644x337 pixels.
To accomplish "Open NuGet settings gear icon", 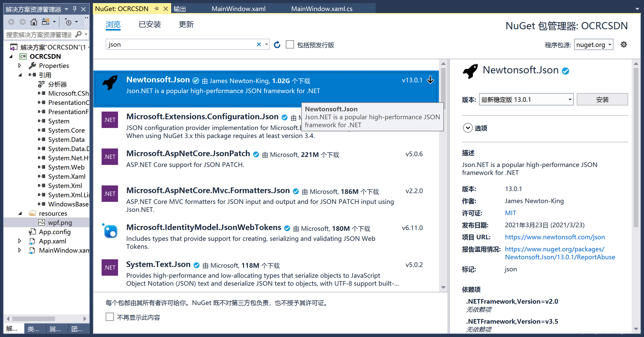I will [624, 45].
